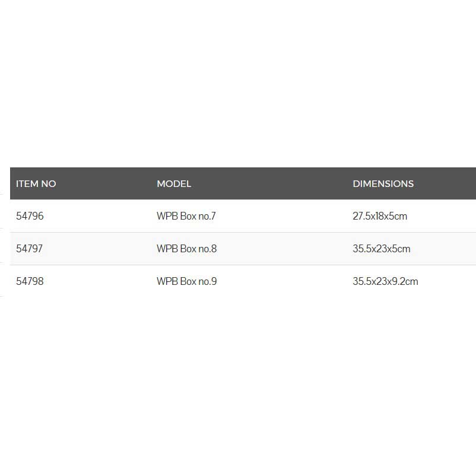
Task: Click empty space between WPB Box no.9 and 35.5x23x9.2cm
Action: 284,281
